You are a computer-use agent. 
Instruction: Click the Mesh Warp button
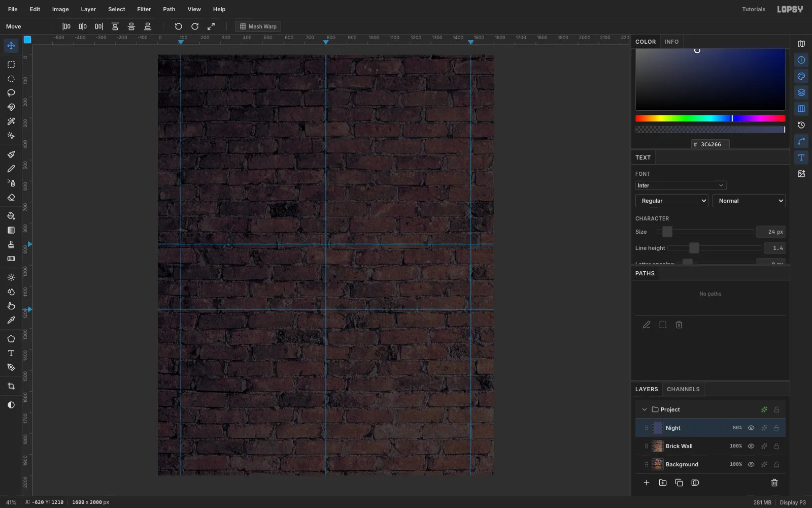(258, 26)
